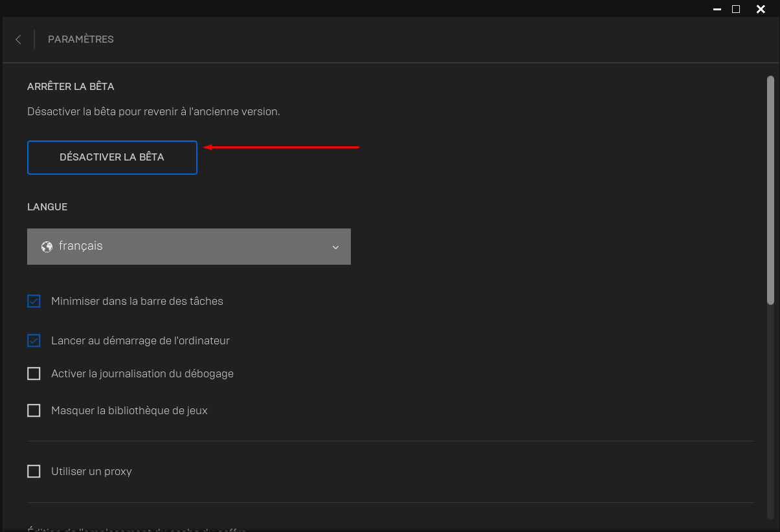The height and width of the screenshot is (532, 780).
Task: Disable minimiser dans la barre des tâches
Action: coord(33,300)
